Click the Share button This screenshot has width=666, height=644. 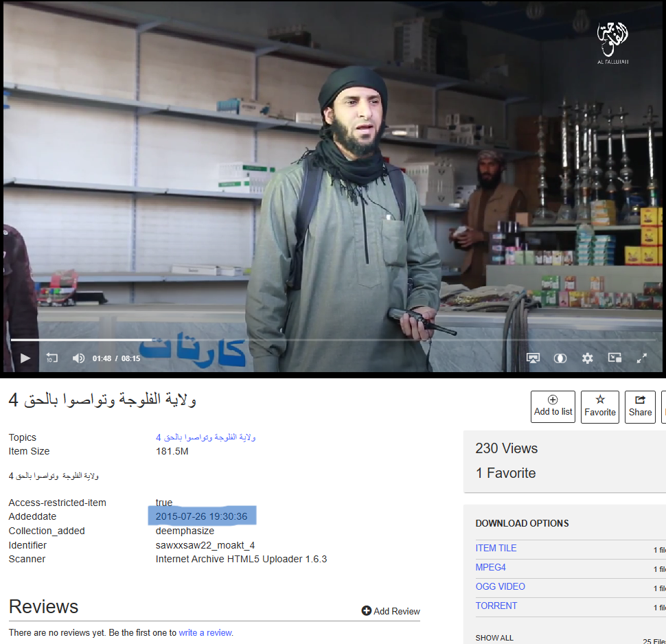(x=640, y=406)
